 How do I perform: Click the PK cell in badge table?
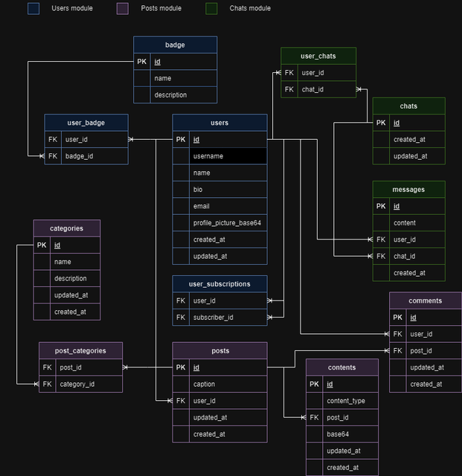(142, 62)
